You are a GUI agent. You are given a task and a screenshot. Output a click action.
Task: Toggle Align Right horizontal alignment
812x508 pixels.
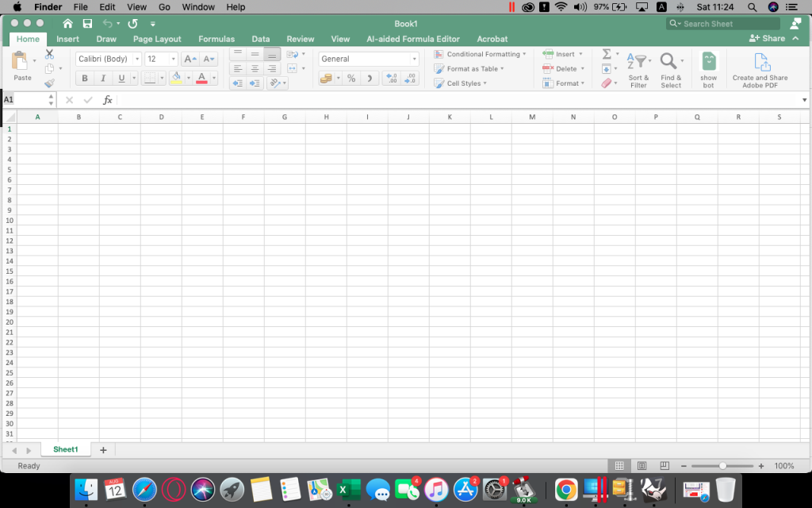click(272, 68)
